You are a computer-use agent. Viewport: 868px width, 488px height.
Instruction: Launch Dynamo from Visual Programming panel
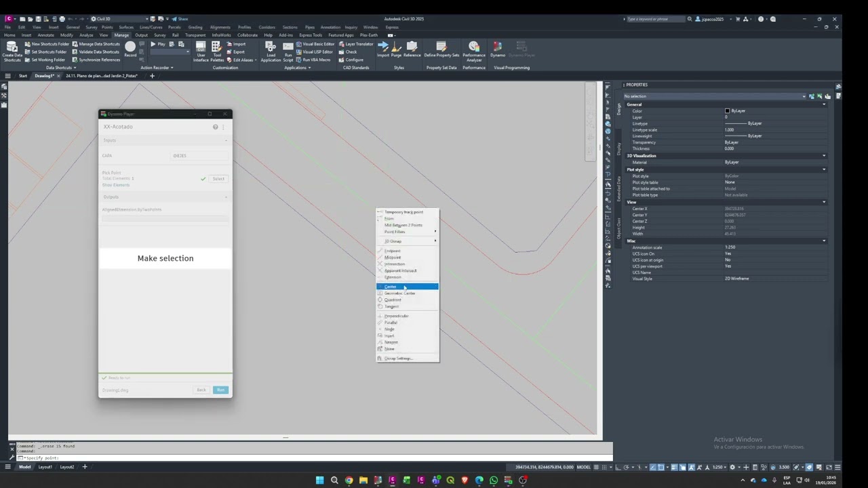[498, 49]
